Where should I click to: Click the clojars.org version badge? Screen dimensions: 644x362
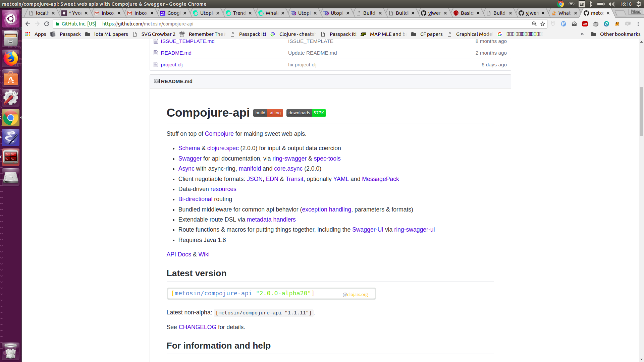tap(271, 294)
